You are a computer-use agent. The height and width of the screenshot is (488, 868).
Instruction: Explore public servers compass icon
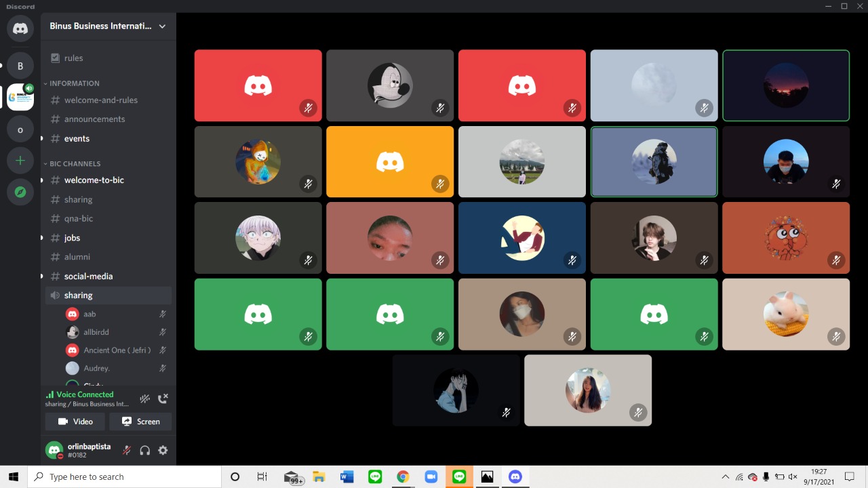pyautogui.click(x=20, y=192)
